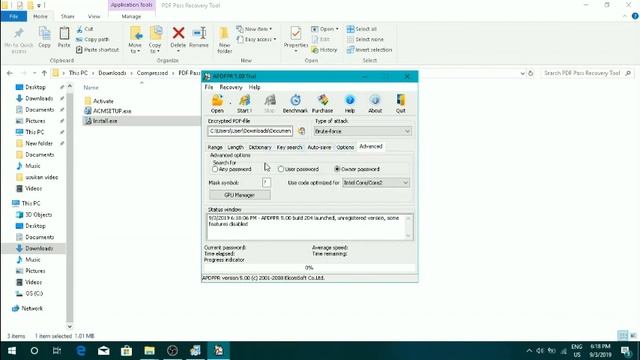This screenshot has height=360, width=640.
Task: Expand Open dropdown in ribbon
Action: [x=325, y=29]
